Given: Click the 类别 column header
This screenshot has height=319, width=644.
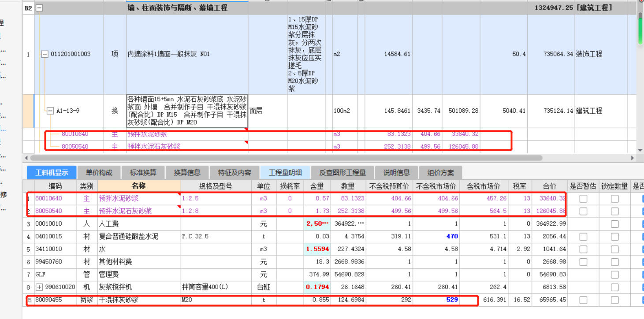Looking at the screenshot, I should (87, 186).
